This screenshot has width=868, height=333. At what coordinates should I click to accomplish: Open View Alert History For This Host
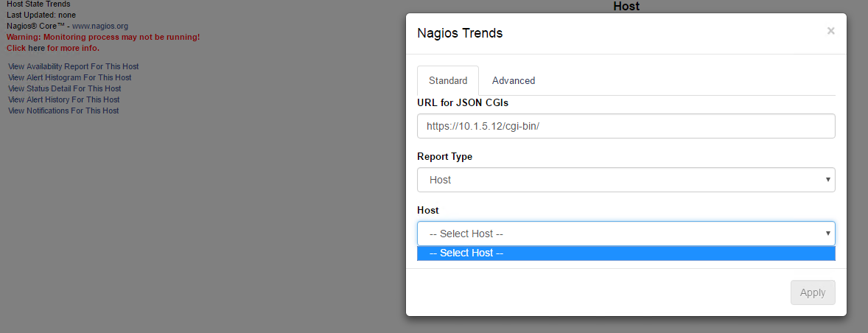click(x=63, y=99)
